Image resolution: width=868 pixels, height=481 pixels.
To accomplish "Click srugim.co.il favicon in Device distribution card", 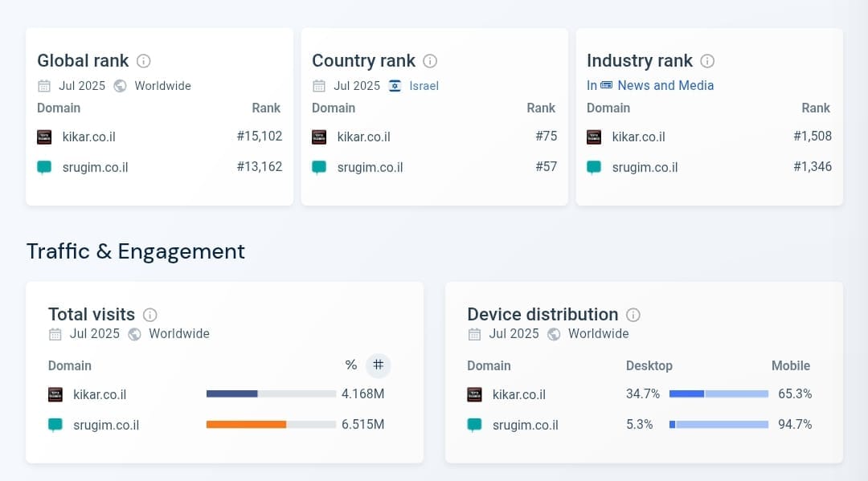I will (474, 425).
